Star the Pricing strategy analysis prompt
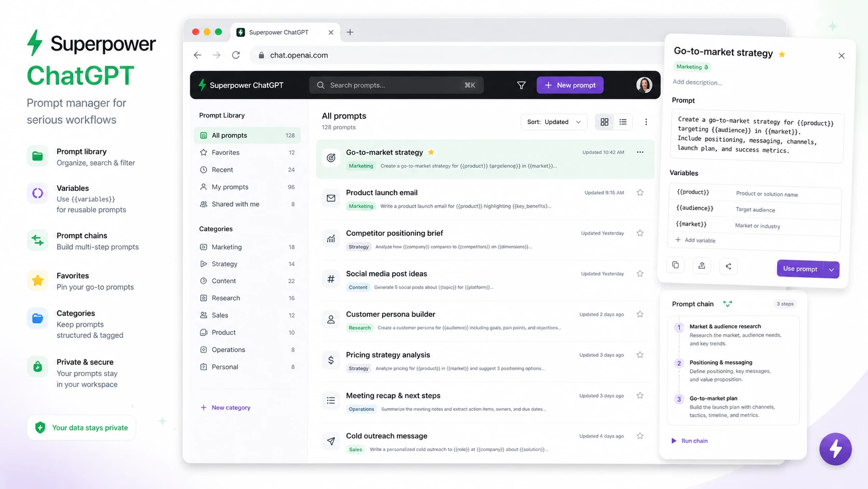Screen dimensions: 868x489 (x=640, y=355)
